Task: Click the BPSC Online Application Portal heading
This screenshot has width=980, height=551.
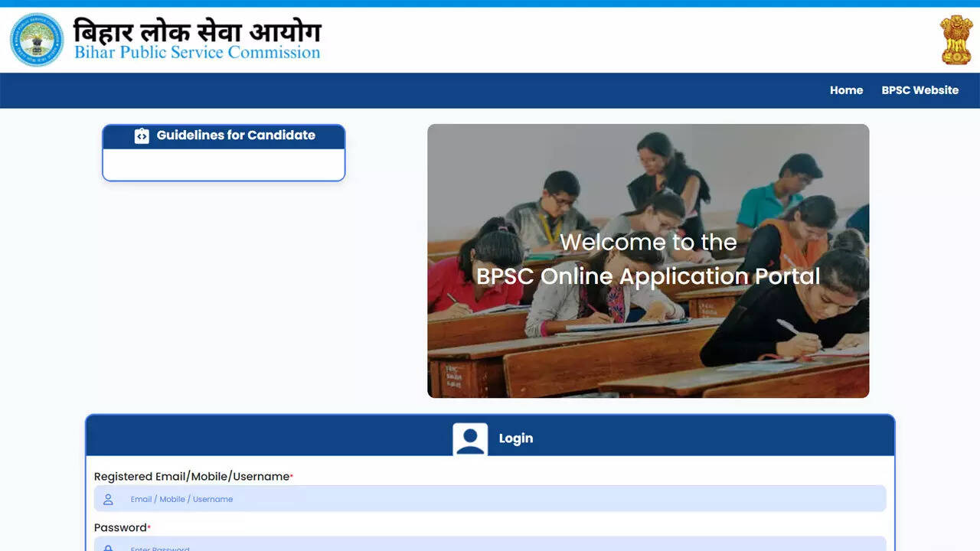Action: point(648,275)
